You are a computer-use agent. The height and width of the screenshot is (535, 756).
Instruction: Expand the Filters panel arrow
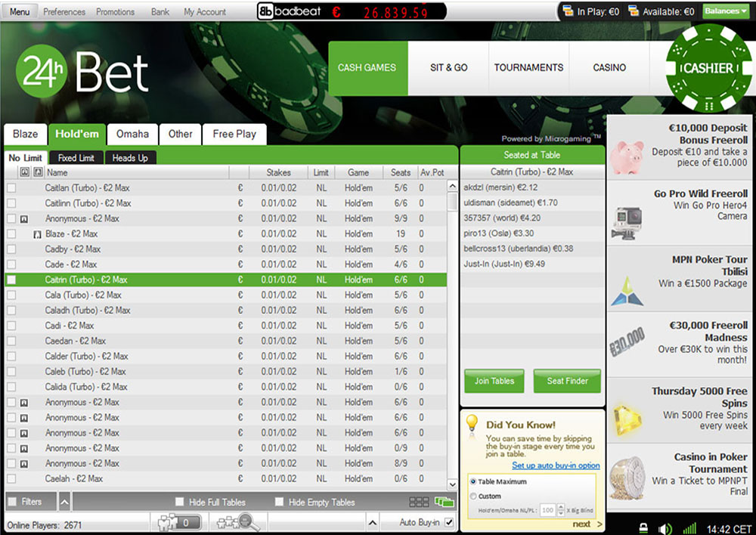[64, 503]
